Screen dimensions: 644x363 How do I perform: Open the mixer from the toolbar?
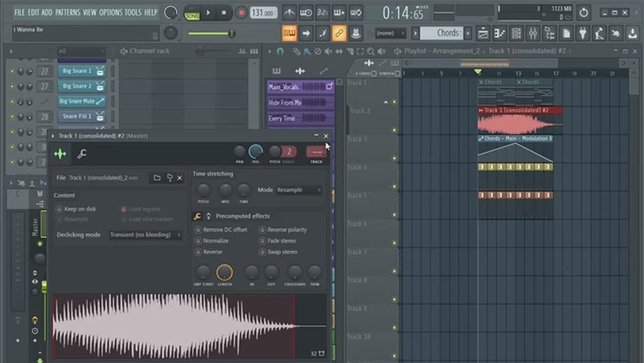tap(533, 33)
